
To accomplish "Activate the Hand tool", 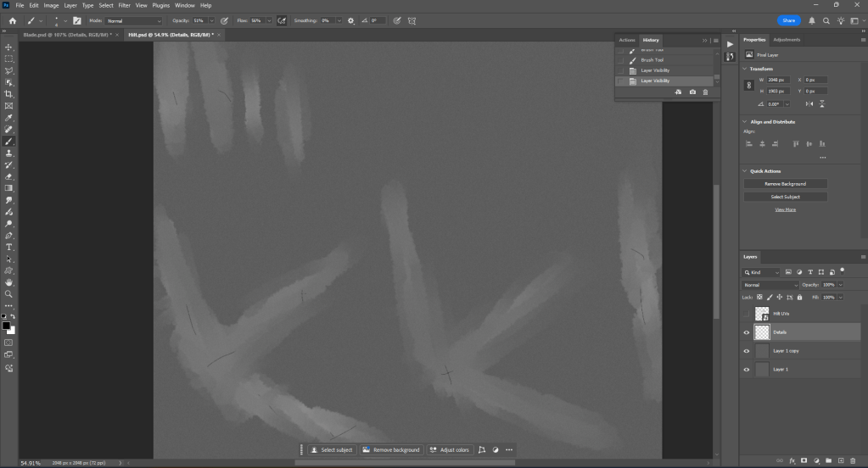I will click(x=9, y=282).
